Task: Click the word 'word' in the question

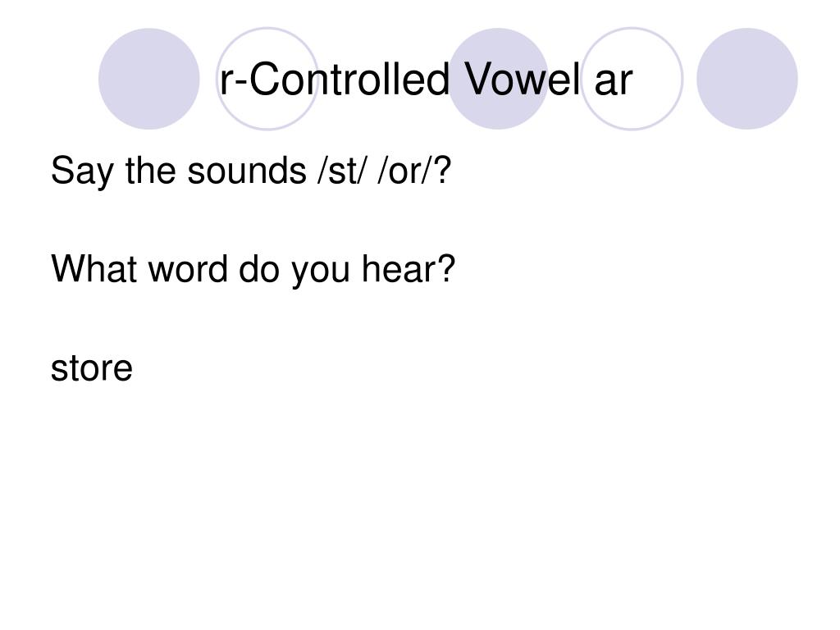Action: (x=188, y=269)
